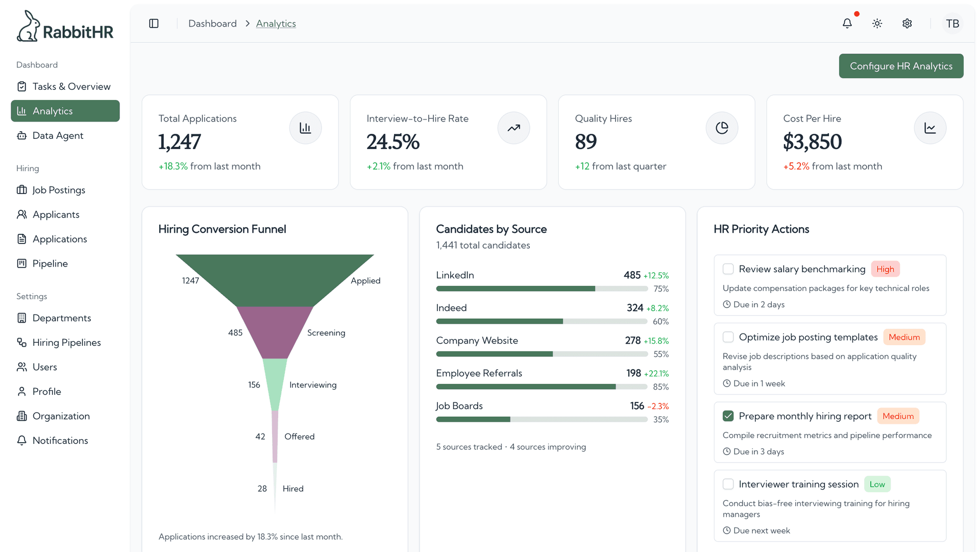This screenshot has height=552, width=980.
Task: Check the Interviewer training session task
Action: tap(728, 484)
